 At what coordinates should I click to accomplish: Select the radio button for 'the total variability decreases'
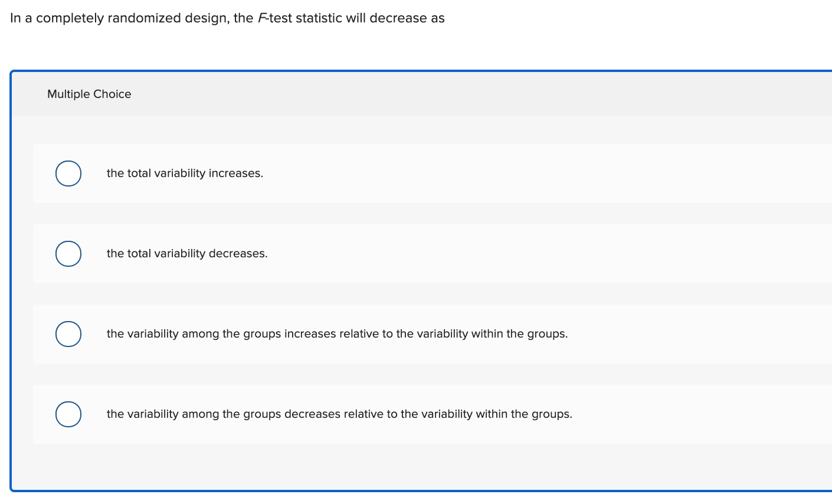(x=68, y=253)
